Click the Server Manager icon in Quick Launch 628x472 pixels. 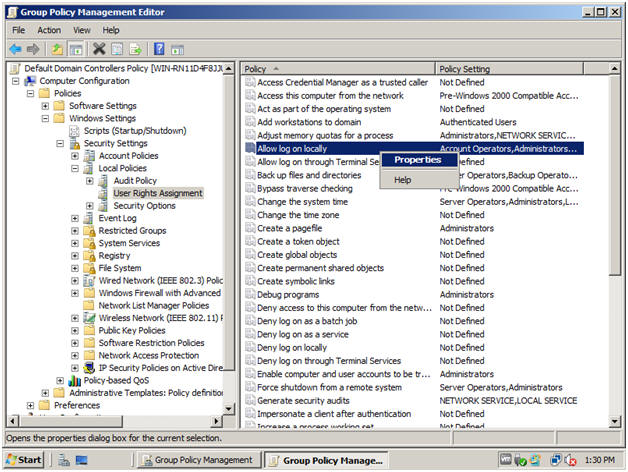pyautogui.click(x=64, y=460)
